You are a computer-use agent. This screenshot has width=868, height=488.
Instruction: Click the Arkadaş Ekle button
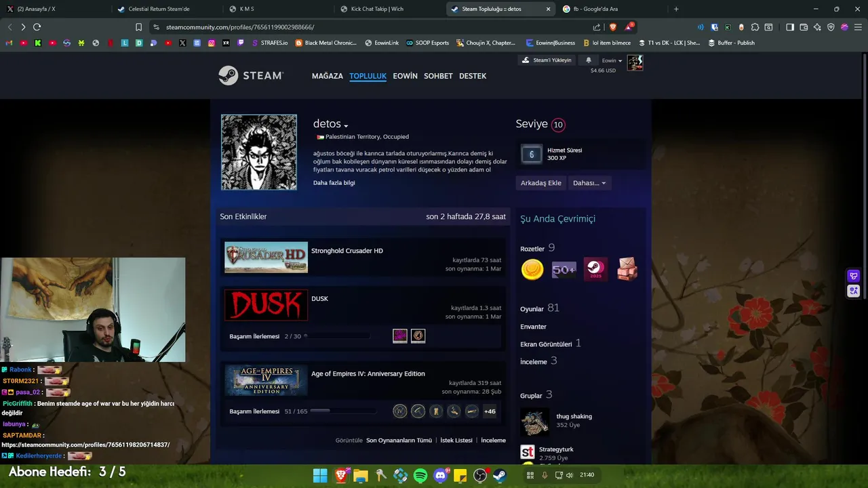click(540, 183)
